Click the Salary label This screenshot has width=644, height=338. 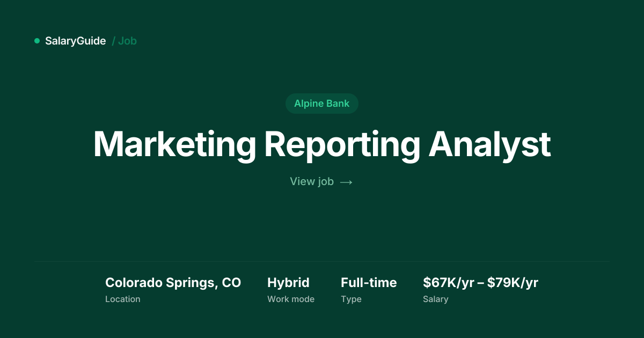click(435, 299)
